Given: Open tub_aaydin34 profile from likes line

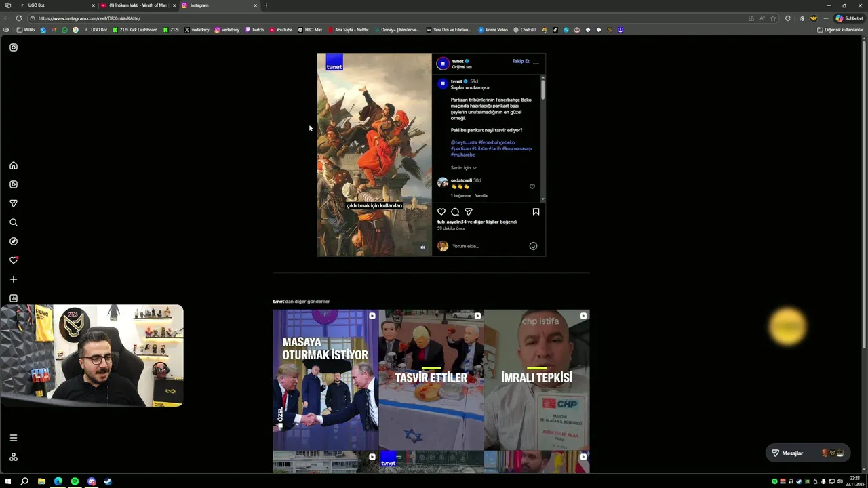Looking at the screenshot, I should click(x=452, y=222).
